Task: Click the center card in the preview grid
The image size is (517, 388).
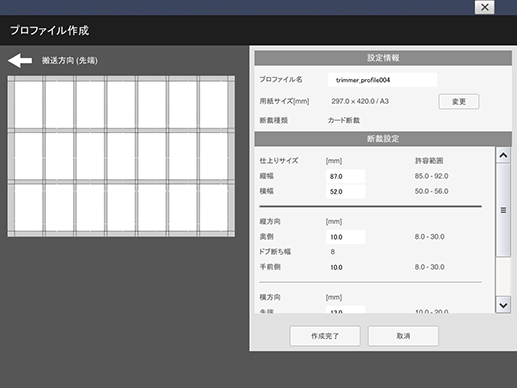Action: (121, 156)
